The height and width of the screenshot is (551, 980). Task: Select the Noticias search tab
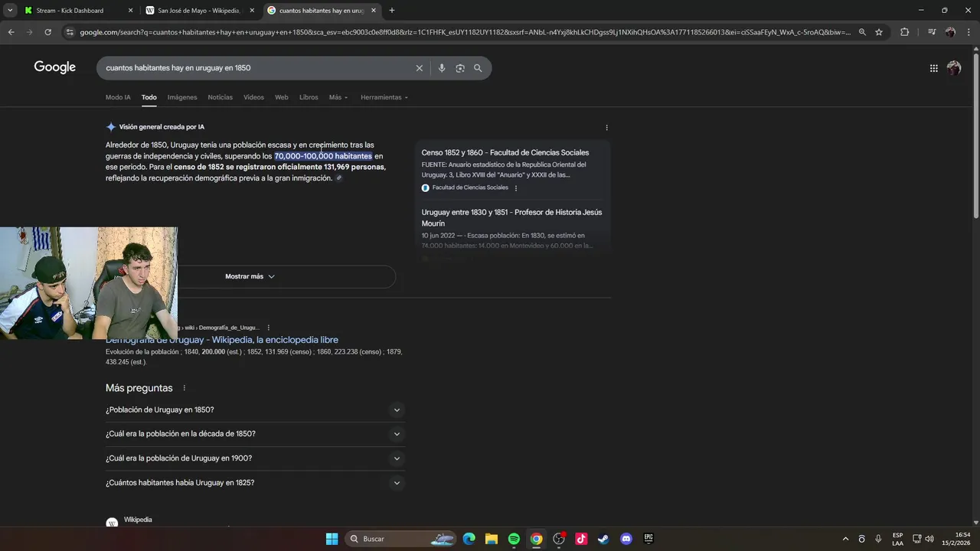point(220,97)
